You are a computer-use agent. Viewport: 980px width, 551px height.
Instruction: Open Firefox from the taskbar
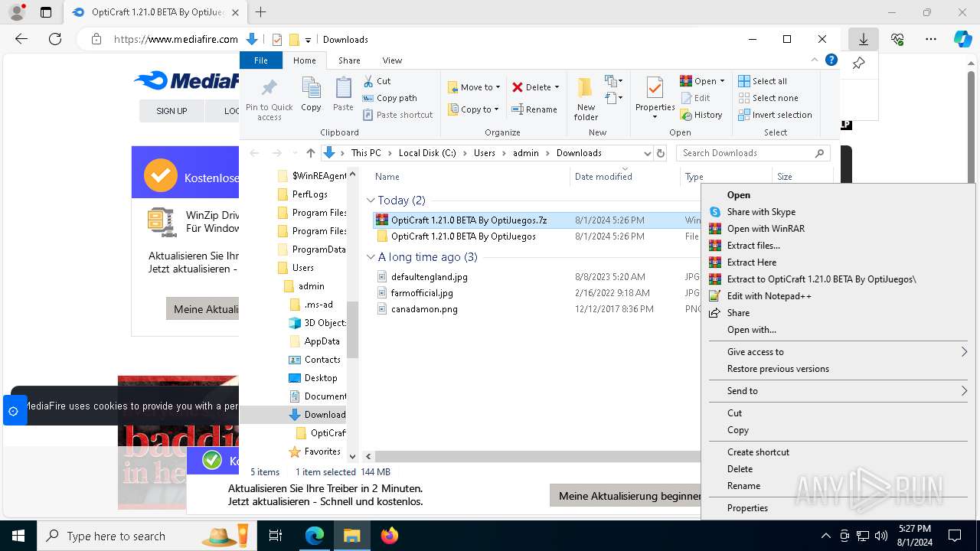(390, 536)
